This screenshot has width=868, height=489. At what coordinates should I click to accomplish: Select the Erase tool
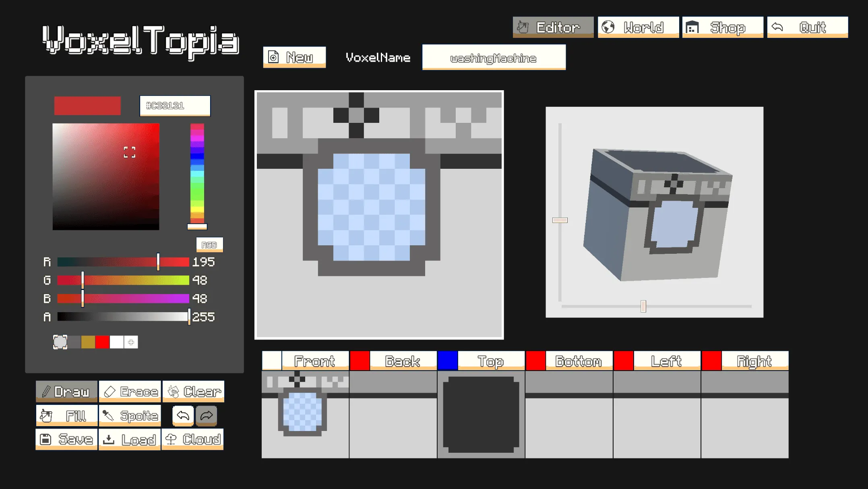click(x=130, y=391)
